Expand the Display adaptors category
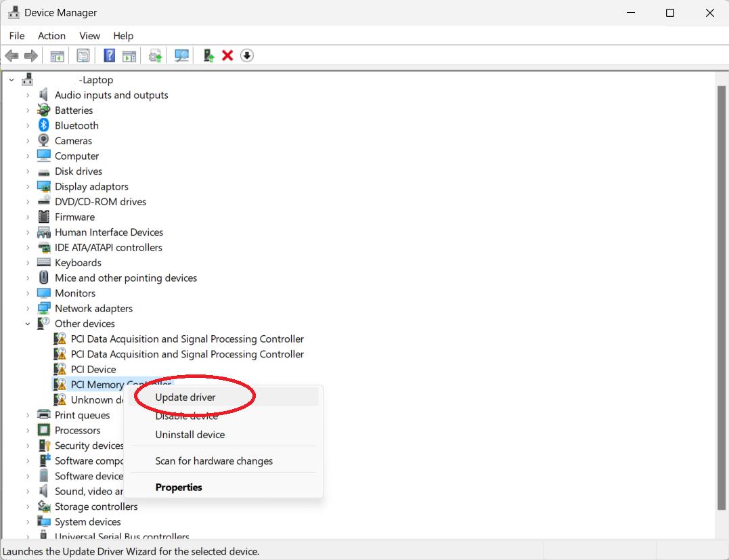The image size is (729, 560). pos(27,186)
